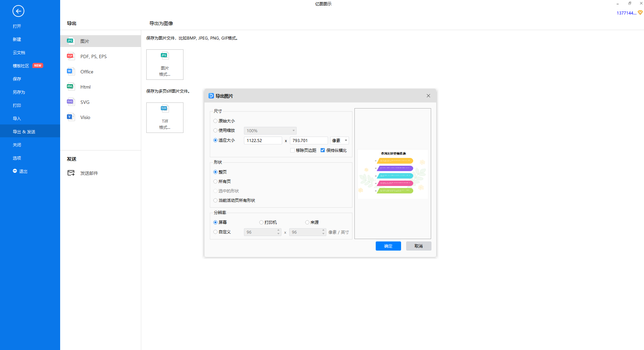
Task: Select 导出 & 发送 menu item
Action: click(x=30, y=132)
